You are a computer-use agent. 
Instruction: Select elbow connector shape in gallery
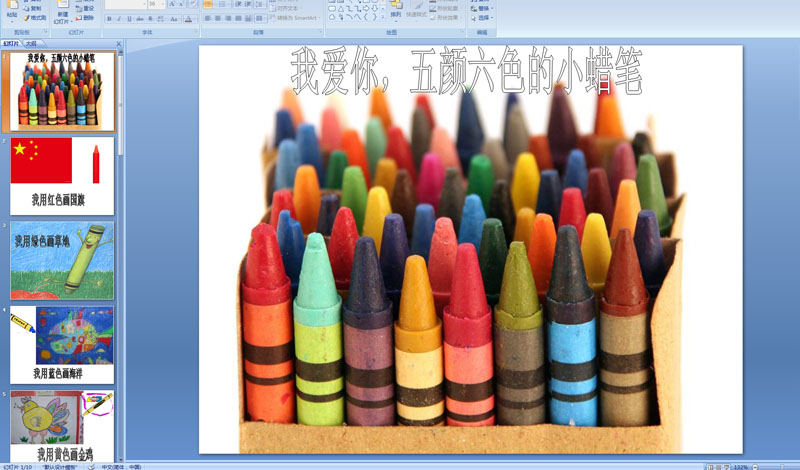pos(349,8)
